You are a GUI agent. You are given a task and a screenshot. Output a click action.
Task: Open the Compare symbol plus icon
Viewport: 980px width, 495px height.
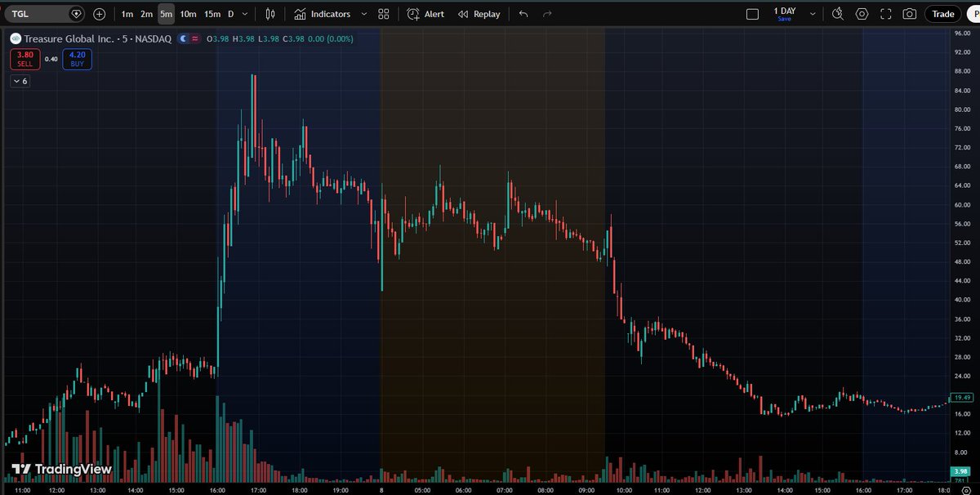[99, 14]
